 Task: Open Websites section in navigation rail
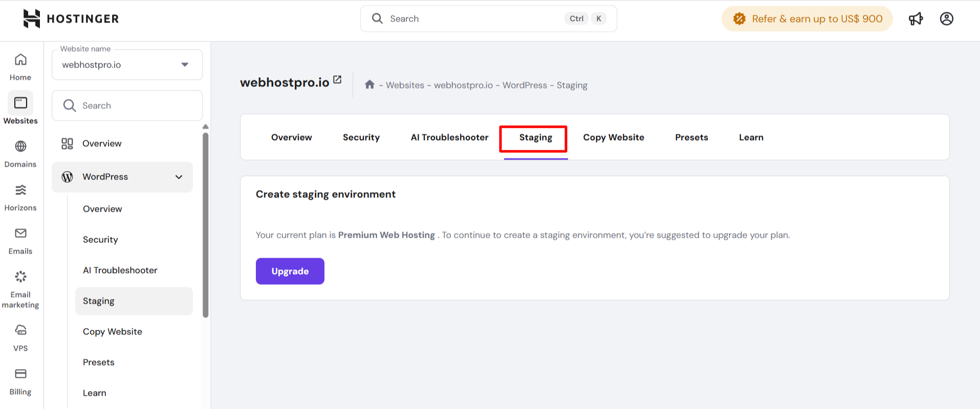(20, 108)
